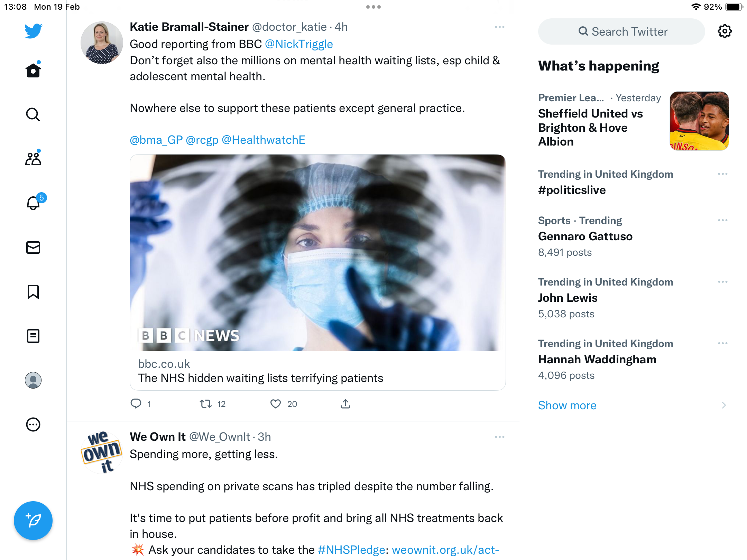Screen dimensions: 747x560
Task: Open Profile avatar icon in sidebar
Action: tap(33, 380)
